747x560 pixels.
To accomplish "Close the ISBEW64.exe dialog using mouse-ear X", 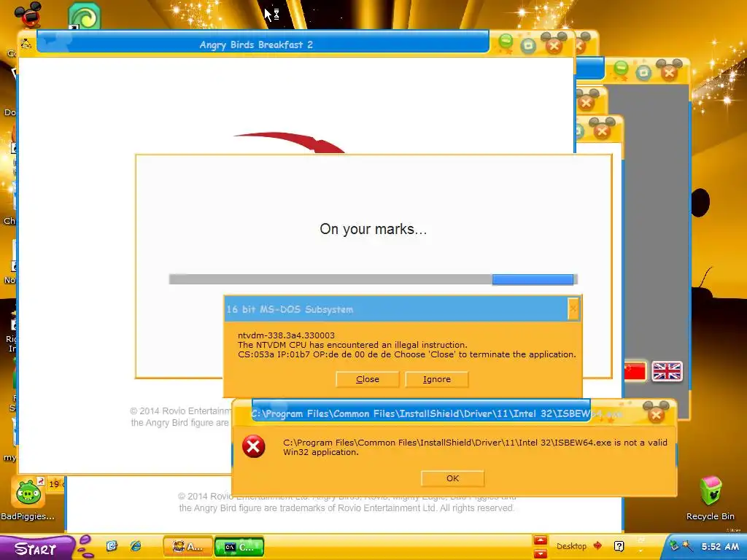I will pyautogui.click(x=656, y=414).
